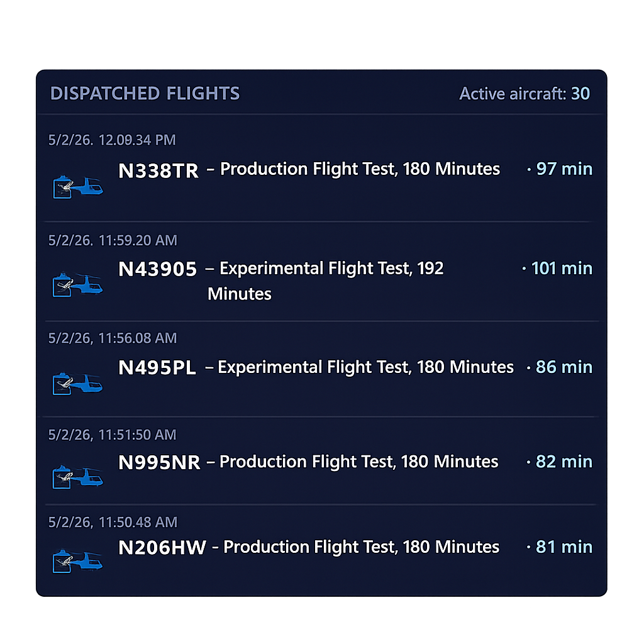Viewport: 644px width, 644px height.
Task: Click the 81 min elapsed time
Action: click(564, 547)
